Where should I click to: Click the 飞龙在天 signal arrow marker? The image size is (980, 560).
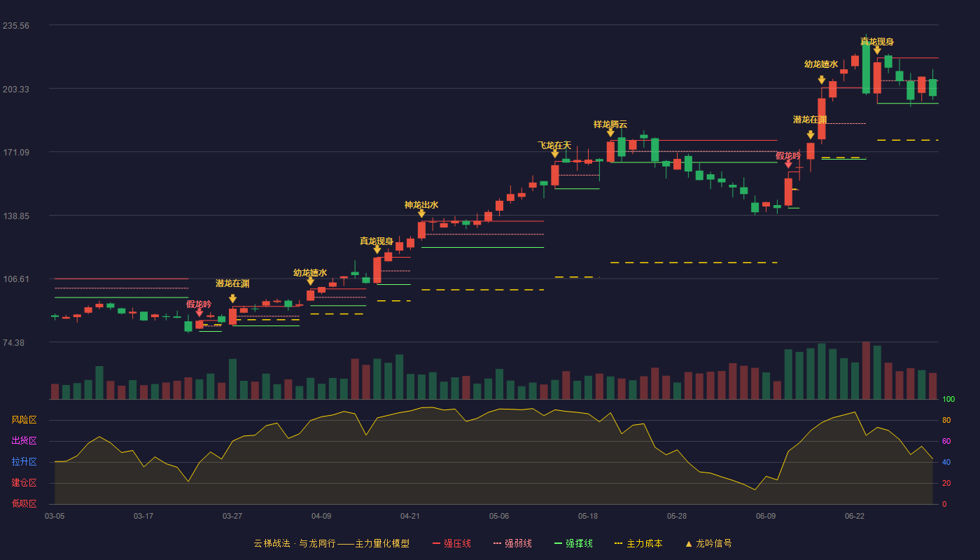[x=555, y=154]
